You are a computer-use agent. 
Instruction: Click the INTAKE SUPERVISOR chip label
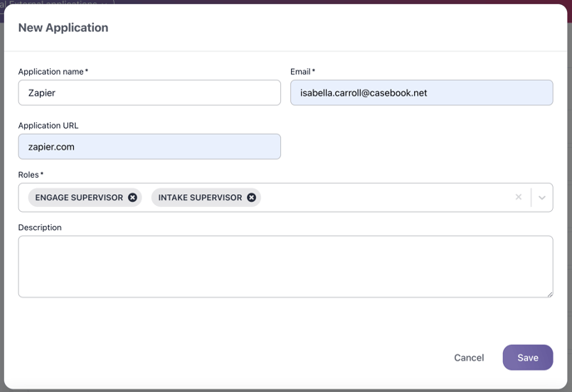200,198
